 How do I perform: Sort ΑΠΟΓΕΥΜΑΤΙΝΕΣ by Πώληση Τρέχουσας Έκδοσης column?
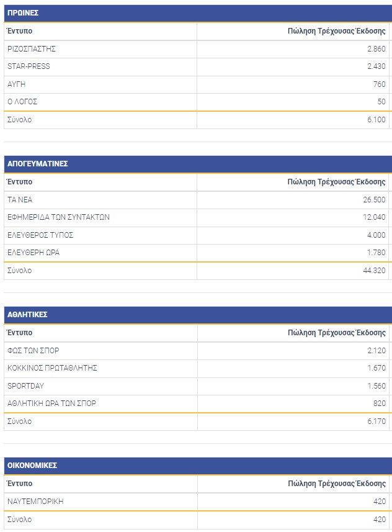click(x=336, y=182)
